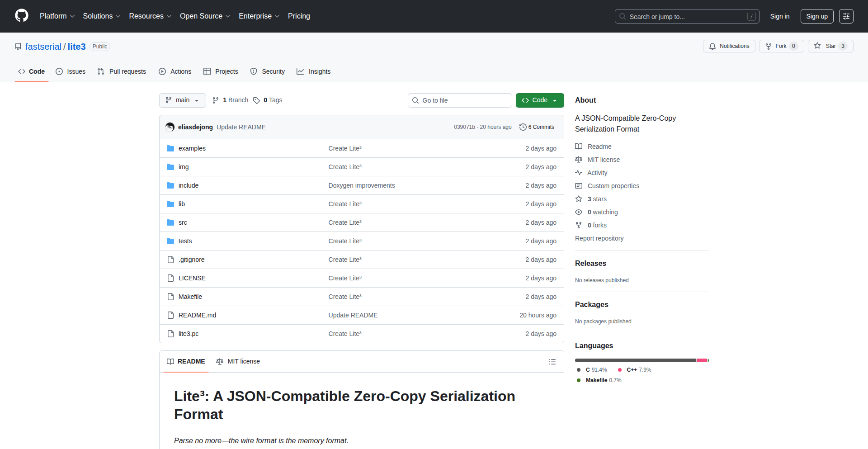
Task: Open the main branch selector
Action: (182, 100)
